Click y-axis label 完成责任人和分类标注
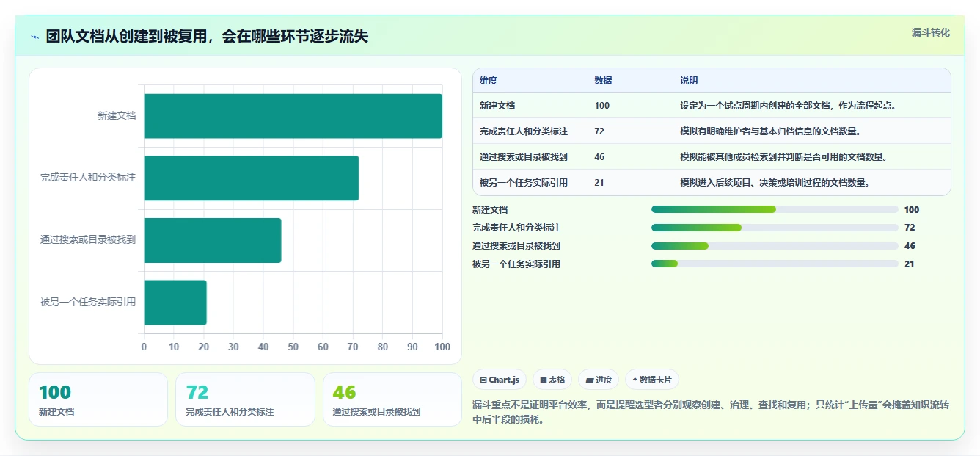Screen dimensions: 980x456 click(88, 178)
